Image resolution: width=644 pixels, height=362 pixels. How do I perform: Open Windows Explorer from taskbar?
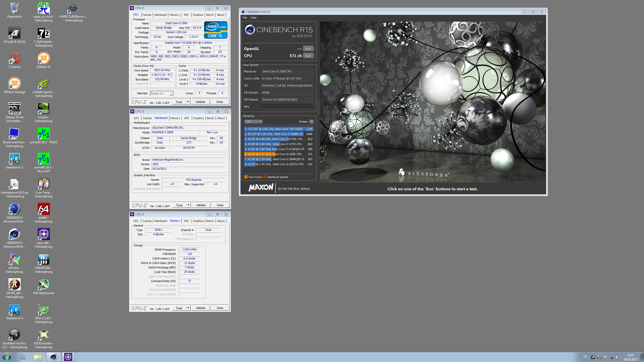pos(38,357)
